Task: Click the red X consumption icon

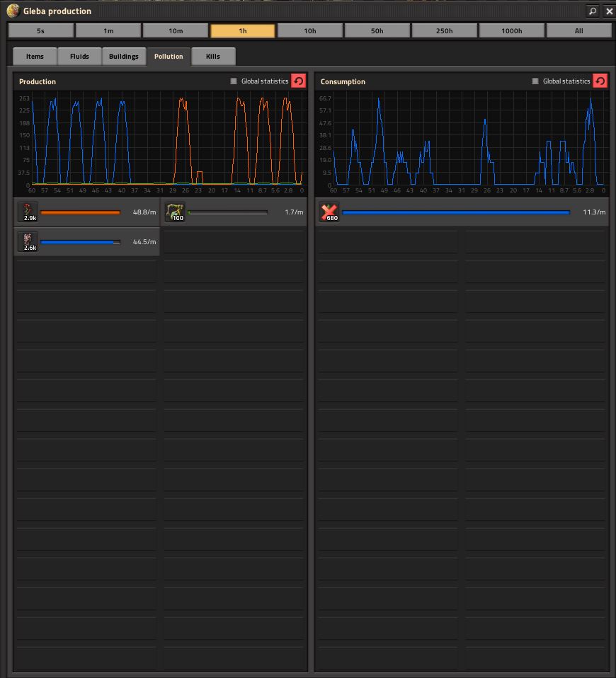Action: click(329, 212)
